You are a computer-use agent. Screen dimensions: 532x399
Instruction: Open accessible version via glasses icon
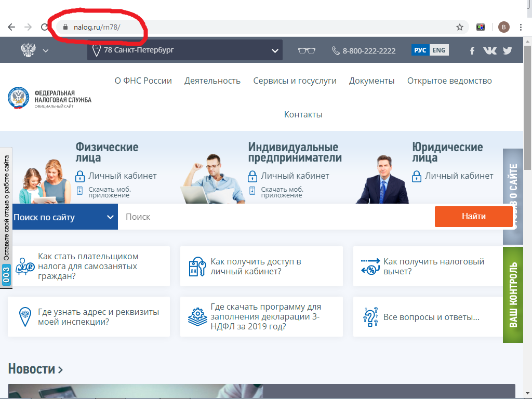pos(306,50)
